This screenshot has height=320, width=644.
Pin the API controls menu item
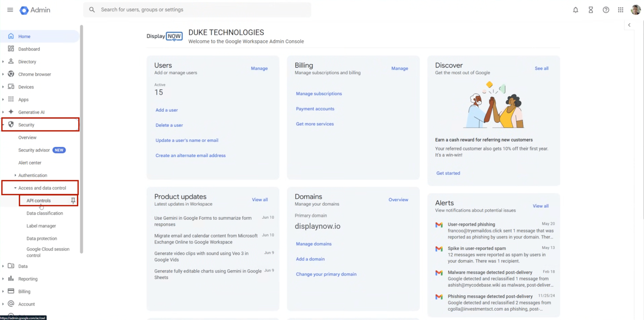[73, 200]
